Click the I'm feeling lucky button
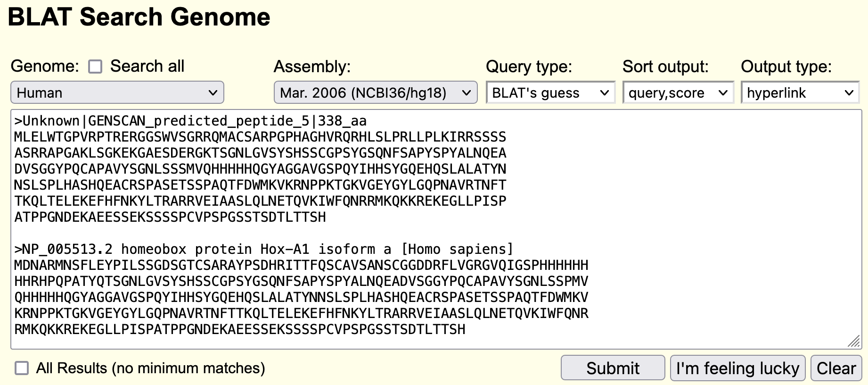868x385 pixels. 737,368
